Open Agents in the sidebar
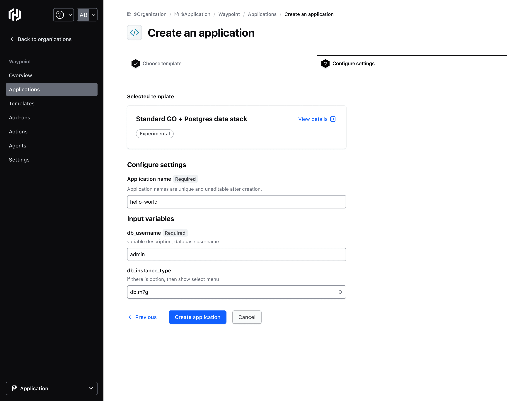 (18, 146)
